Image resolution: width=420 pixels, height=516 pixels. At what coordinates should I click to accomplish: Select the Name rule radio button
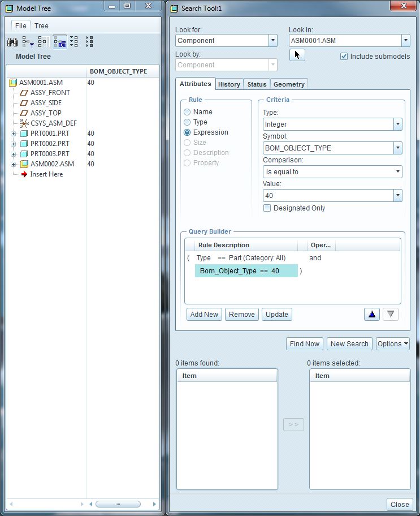pyautogui.click(x=187, y=112)
